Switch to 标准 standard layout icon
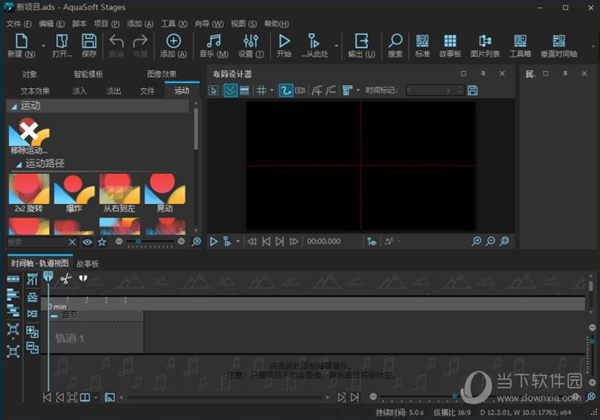This screenshot has width=600, height=420. 422,41
